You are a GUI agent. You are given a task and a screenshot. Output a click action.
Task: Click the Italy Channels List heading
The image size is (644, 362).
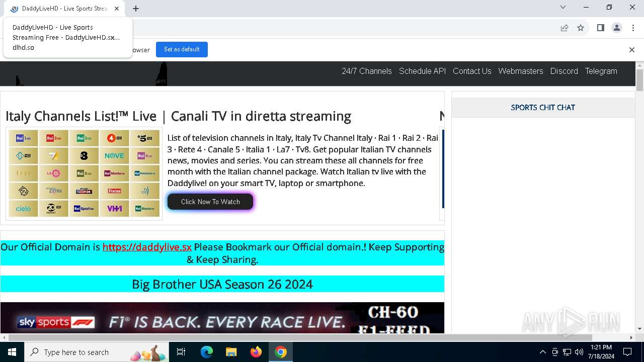click(x=178, y=116)
